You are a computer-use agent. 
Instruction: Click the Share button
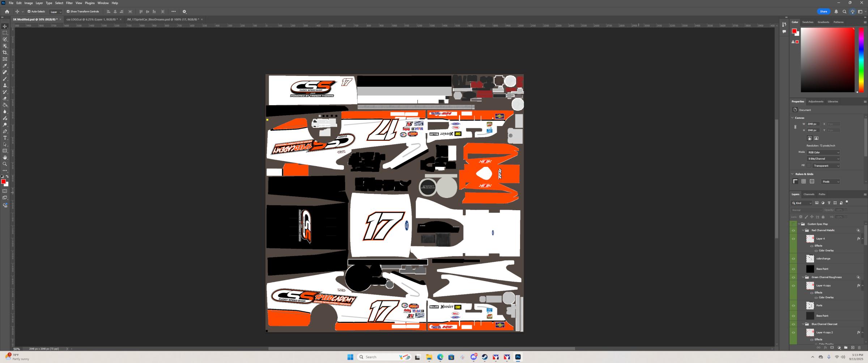(824, 11)
